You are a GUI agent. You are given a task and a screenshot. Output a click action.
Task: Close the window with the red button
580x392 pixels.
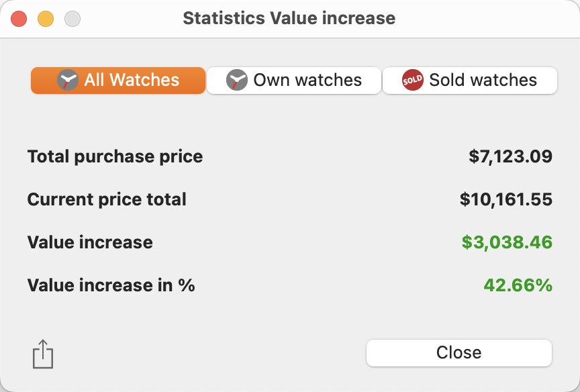19,19
